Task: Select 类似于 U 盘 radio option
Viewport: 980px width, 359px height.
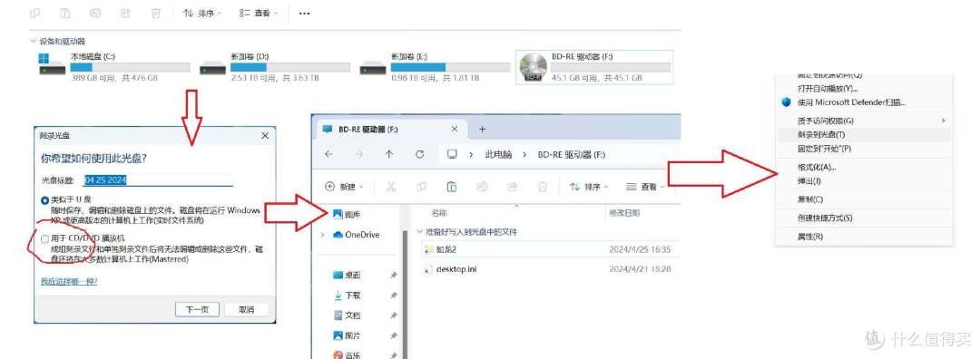Action: click(x=44, y=200)
